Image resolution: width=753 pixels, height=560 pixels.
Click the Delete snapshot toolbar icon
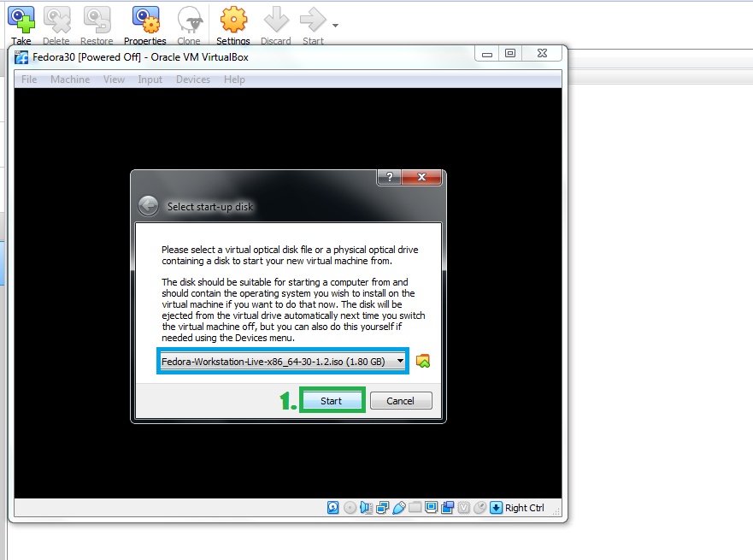pyautogui.click(x=56, y=20)
